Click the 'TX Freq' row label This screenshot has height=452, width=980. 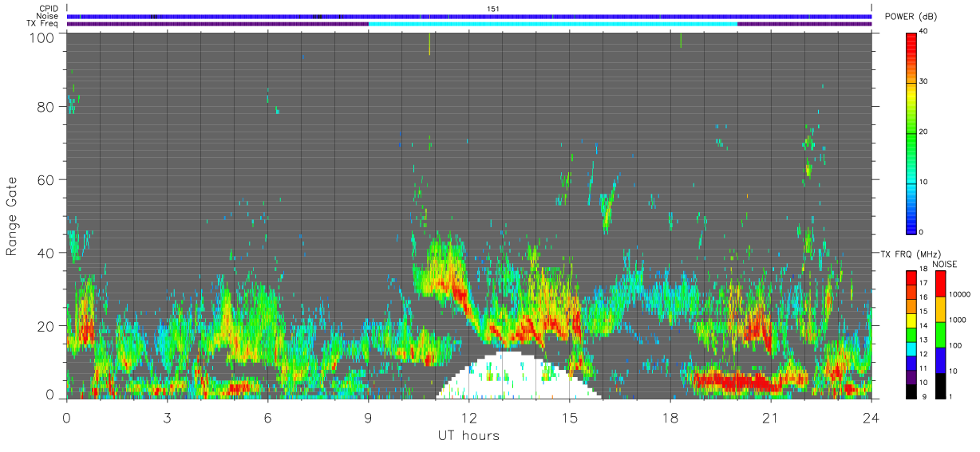43,24
